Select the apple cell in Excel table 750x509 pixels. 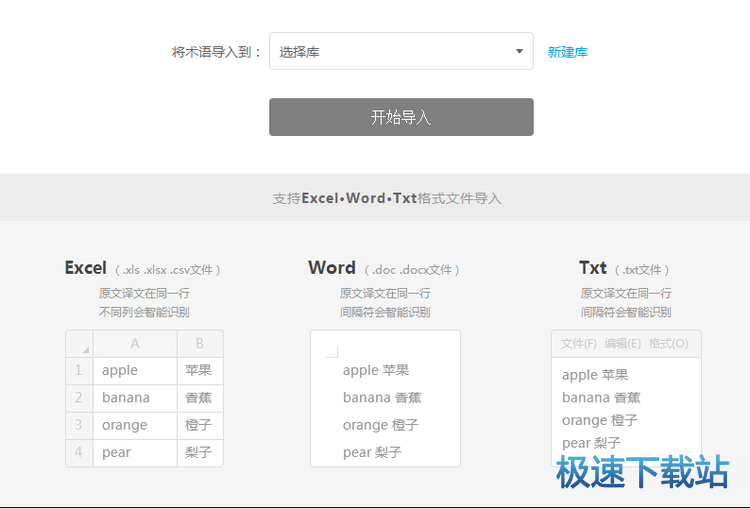tap(134, 370)
